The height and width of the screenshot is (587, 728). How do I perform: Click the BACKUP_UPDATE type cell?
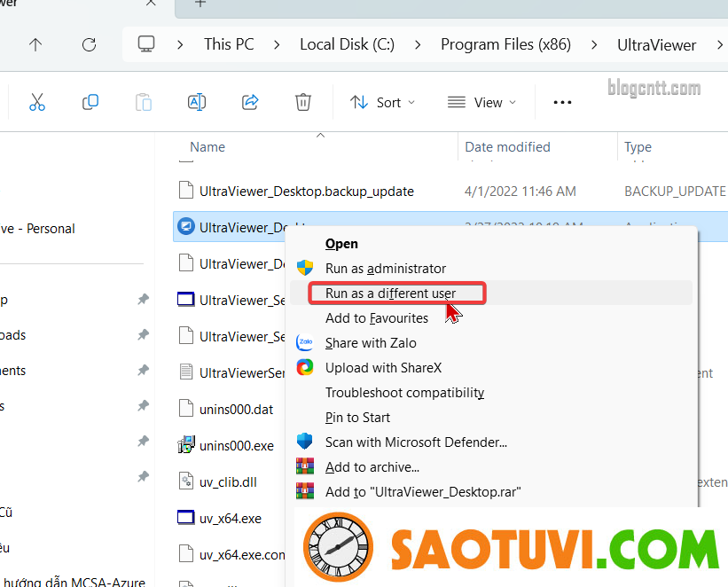(675, 192)
